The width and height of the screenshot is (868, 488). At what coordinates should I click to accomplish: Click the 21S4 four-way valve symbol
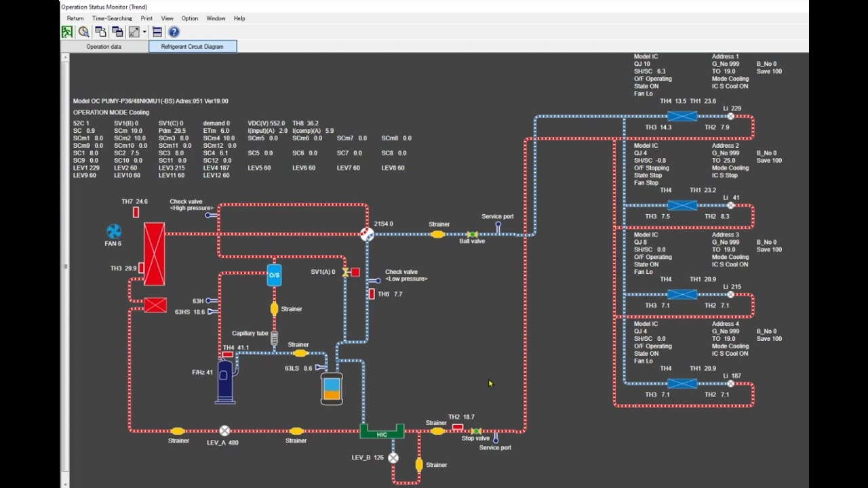[367, 234]
